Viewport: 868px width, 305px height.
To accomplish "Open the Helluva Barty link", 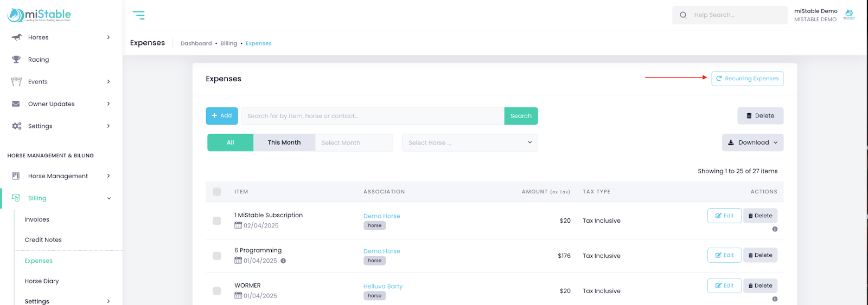I will click(x=383, y=287).
